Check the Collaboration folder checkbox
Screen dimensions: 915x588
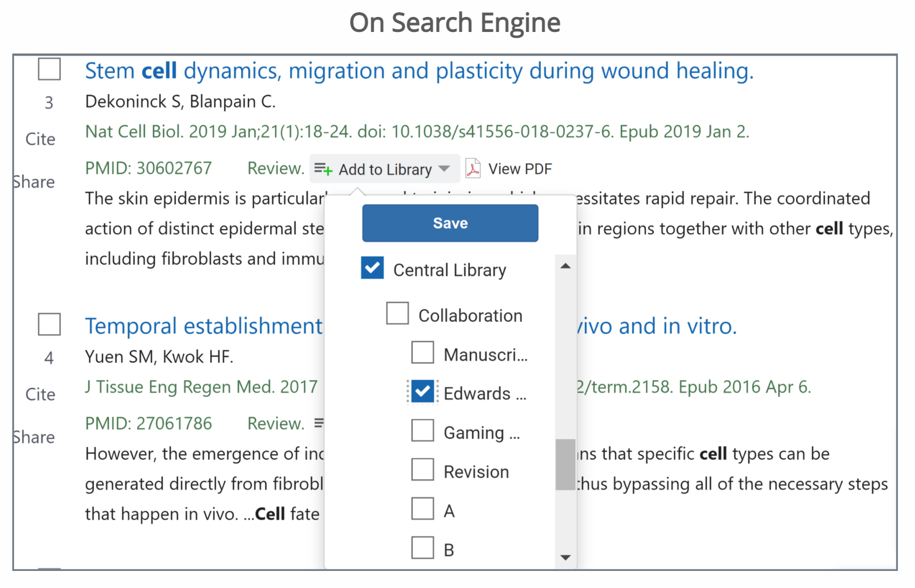tap(397, 314)
